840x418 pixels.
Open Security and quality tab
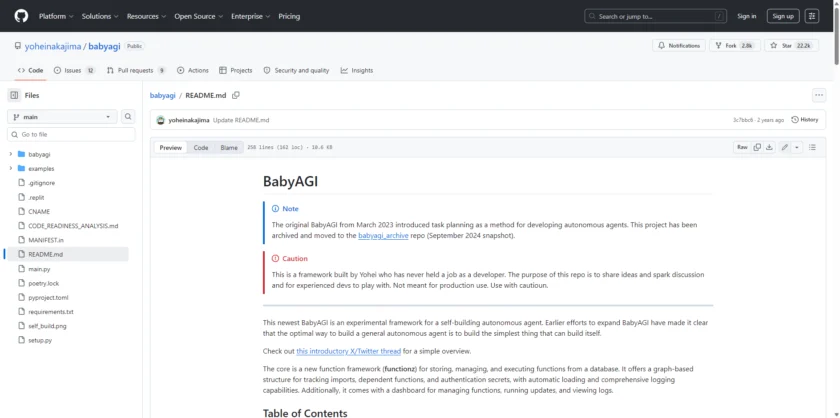point(296,70)
